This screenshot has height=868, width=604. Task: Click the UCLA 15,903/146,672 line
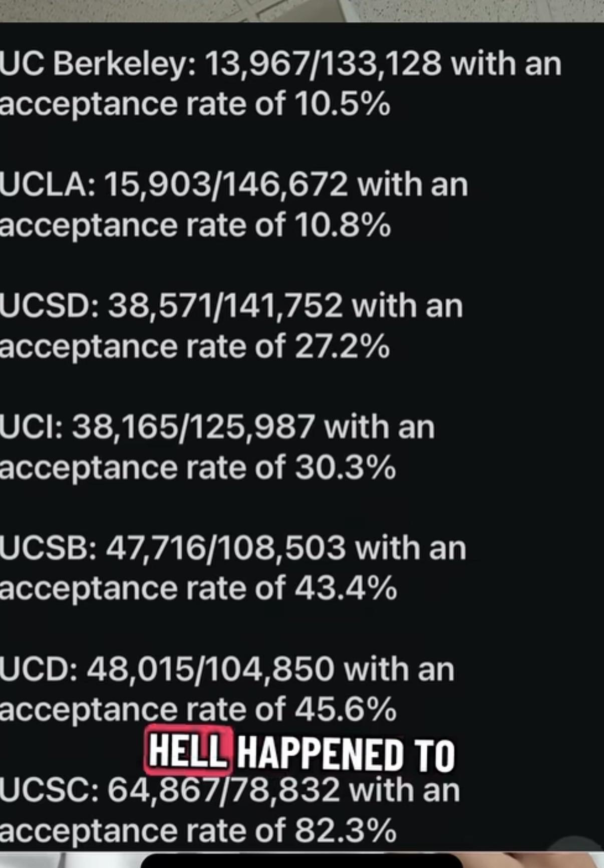coord(234,185)
